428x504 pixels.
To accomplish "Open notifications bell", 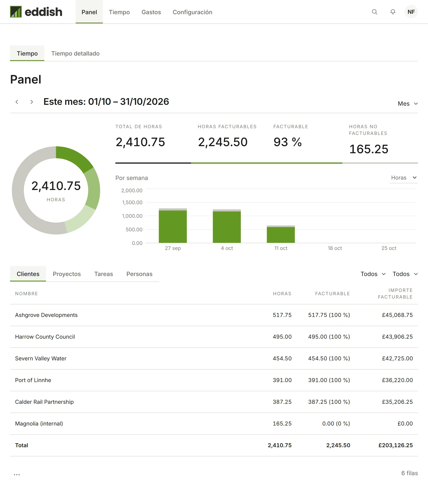I will [x=392, y=12].
